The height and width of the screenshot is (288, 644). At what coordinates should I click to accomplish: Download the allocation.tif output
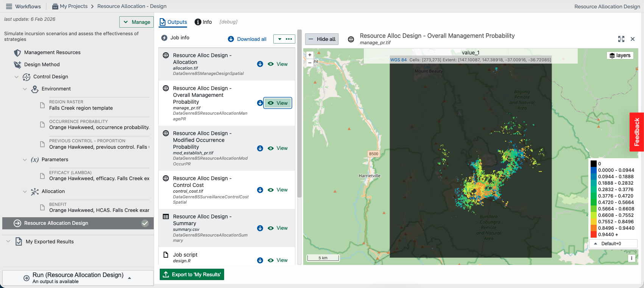(x=260, y=64)
